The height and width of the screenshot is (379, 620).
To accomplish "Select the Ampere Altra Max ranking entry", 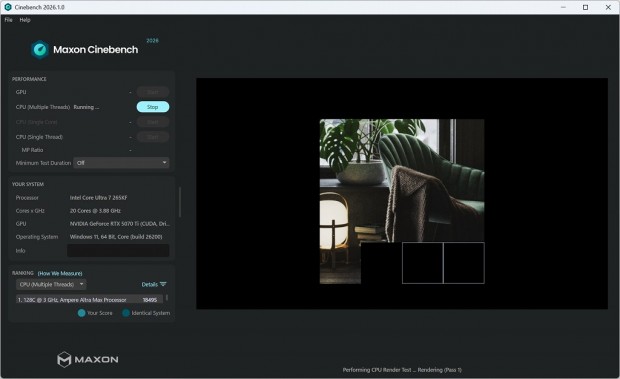I will [x=89, y=300].
